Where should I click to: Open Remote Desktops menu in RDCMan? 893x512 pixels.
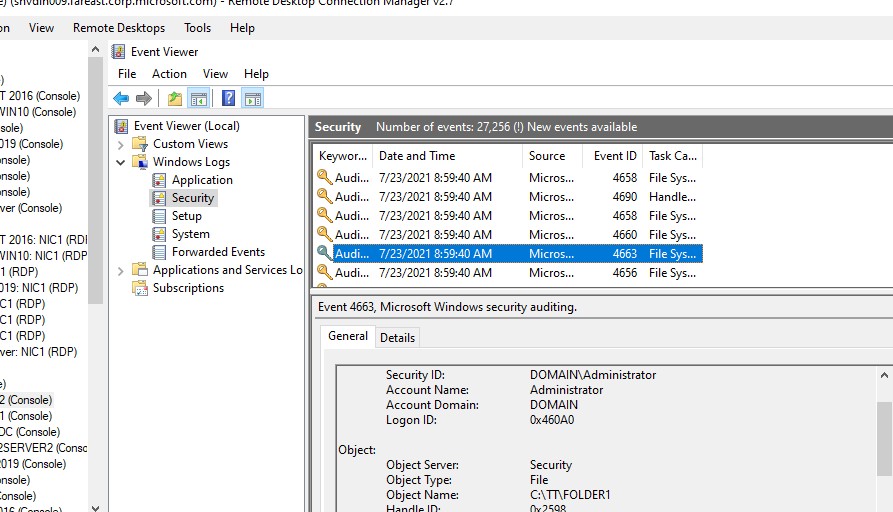(x=119, y=28)
